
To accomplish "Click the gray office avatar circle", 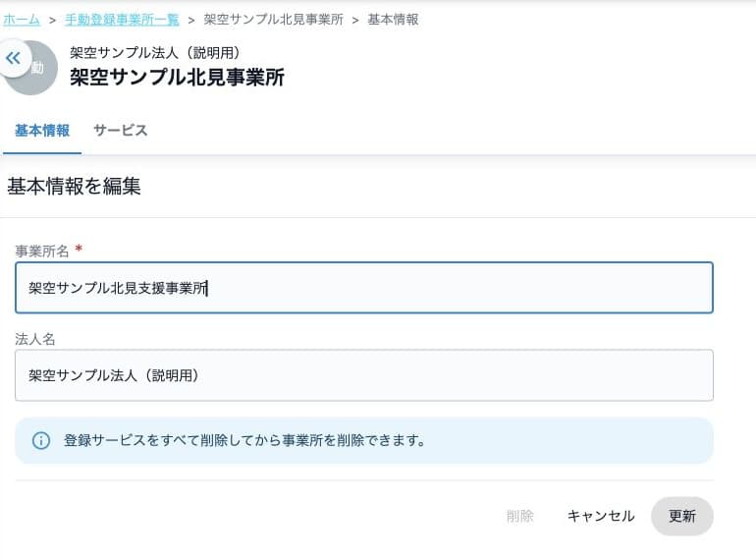I will tap(31, 68).
